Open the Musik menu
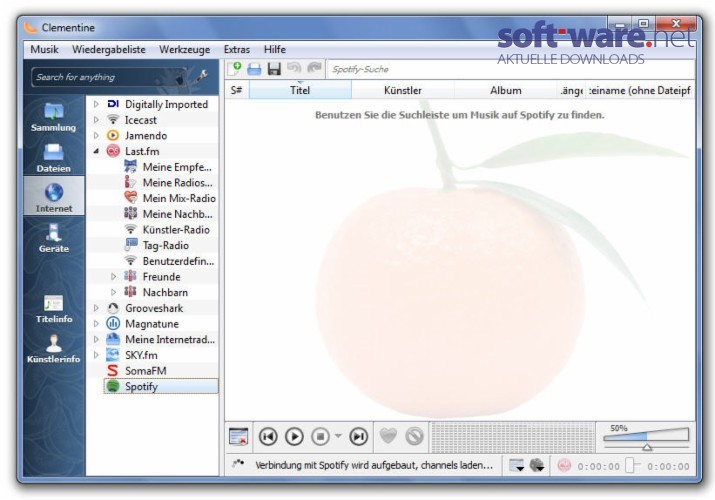 pyautogui.click(x=44, y=49)
